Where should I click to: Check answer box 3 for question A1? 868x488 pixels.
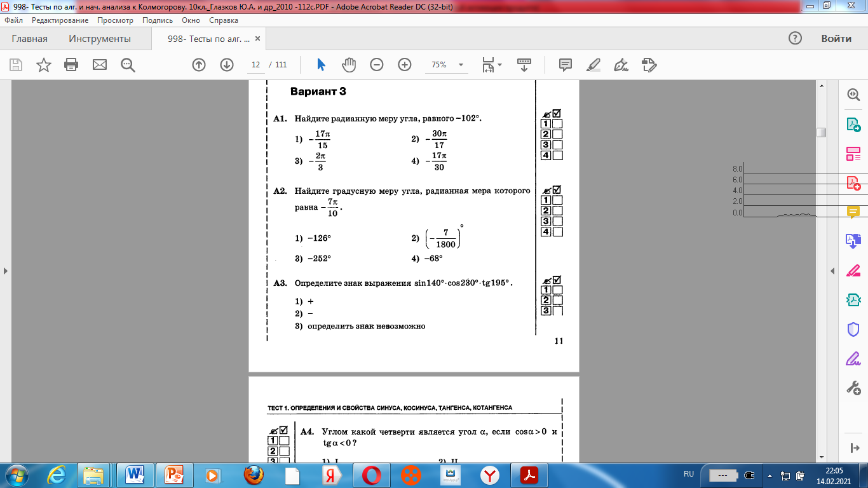click(557, 145)
